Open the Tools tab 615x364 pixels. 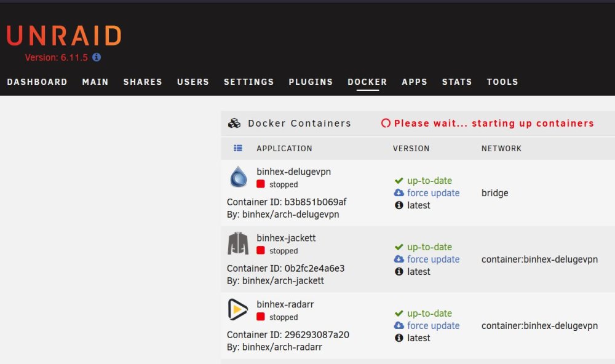point(502,82)
